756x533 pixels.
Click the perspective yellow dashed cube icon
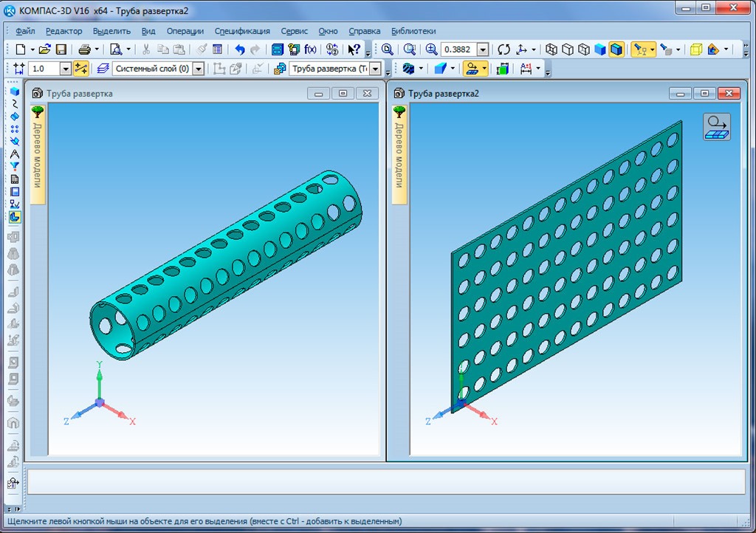pyautogui.click(x=695, y=49)
